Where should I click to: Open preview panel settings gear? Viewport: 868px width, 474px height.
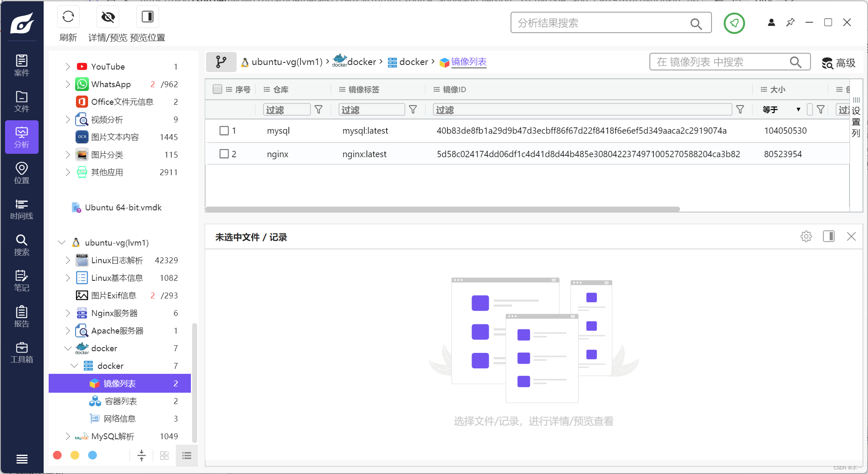[x=806, y=236]
